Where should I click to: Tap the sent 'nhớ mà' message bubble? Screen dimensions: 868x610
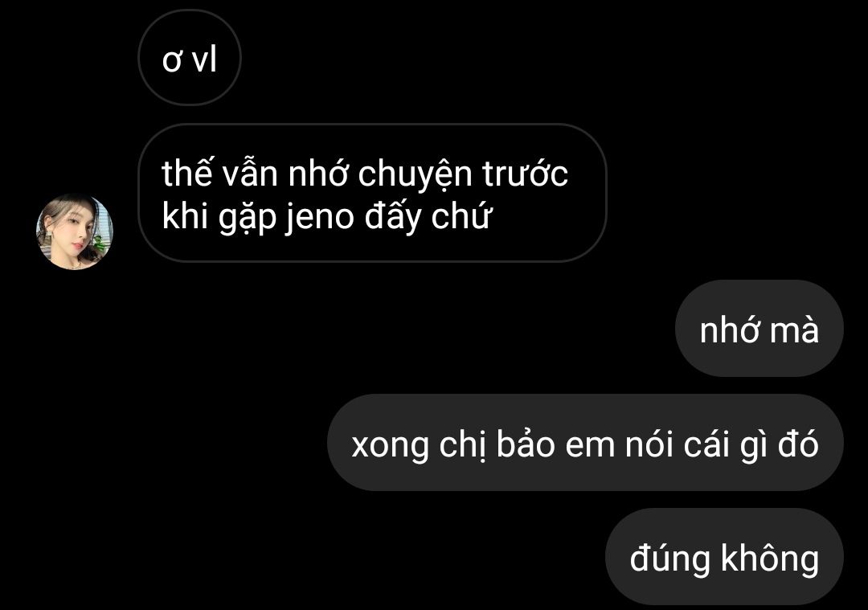759,328
